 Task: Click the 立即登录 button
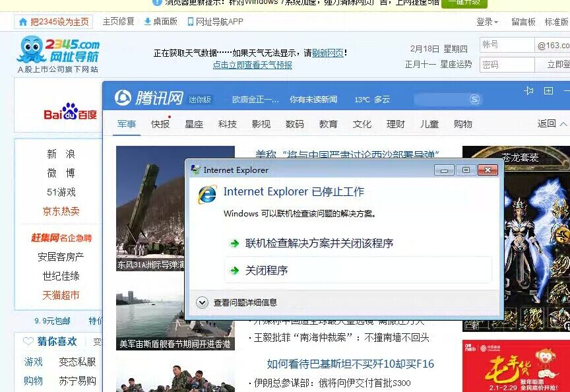553,65
